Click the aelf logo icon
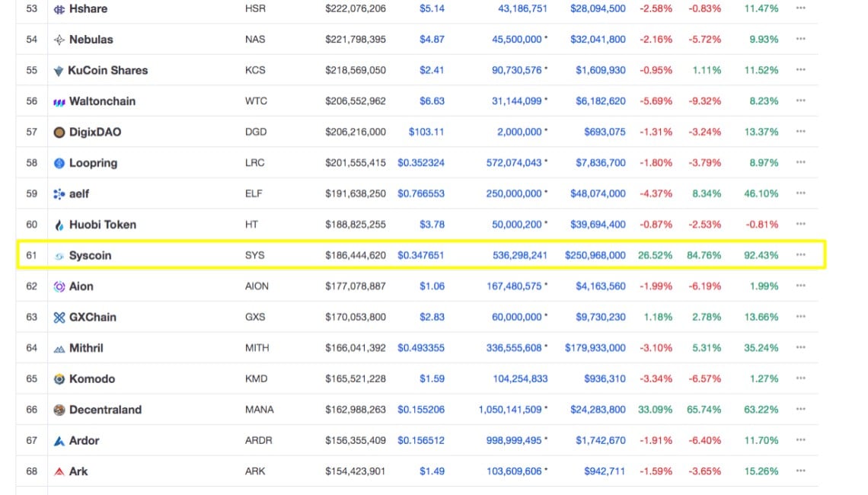The width and height of the screenshot is (868, 495). point(59,194)
